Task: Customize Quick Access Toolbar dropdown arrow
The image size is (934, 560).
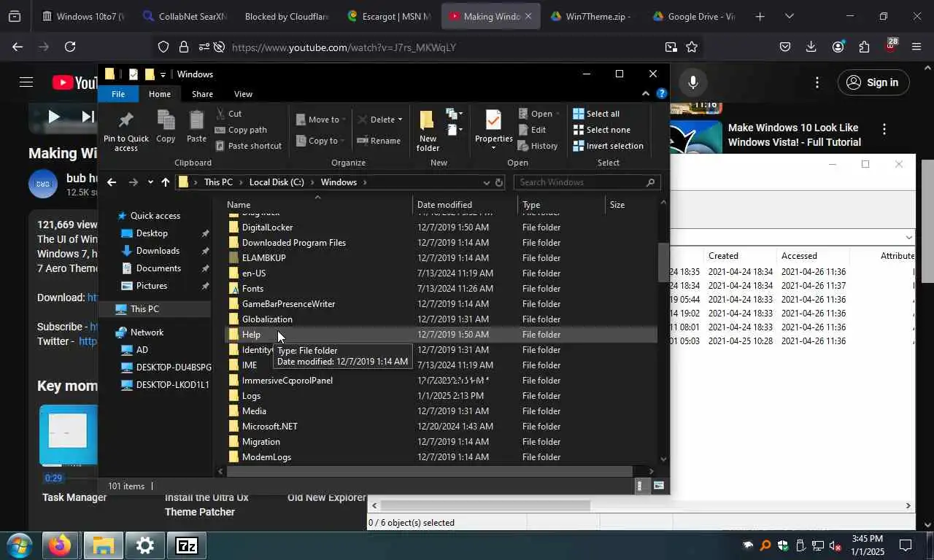Action: (x=163, y=74)
